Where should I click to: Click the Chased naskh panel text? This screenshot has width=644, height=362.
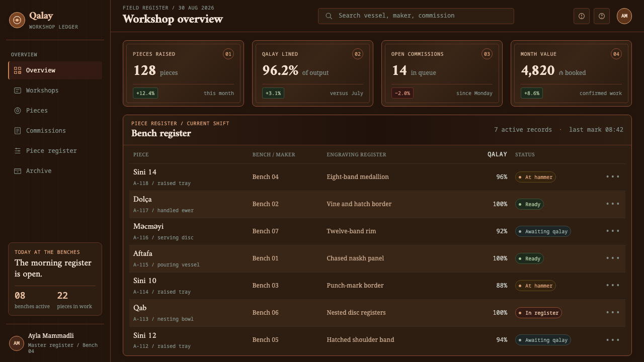(x=355, y=258)
